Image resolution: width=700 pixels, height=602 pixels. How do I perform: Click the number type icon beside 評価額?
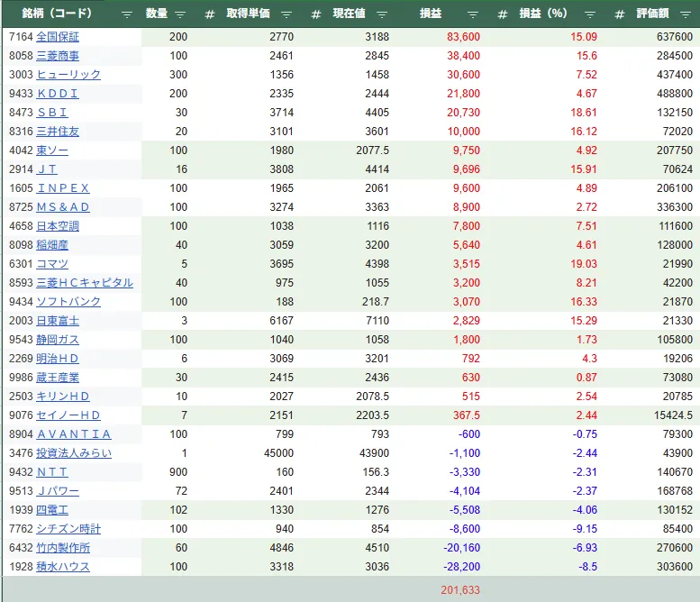pos(619,14)
